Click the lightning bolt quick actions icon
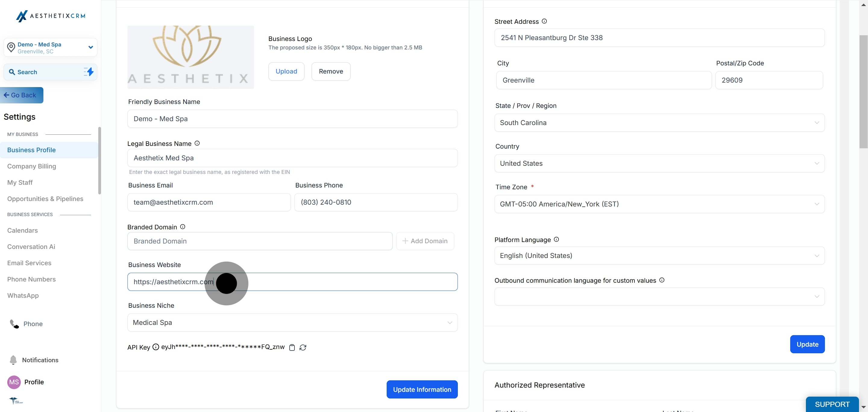The width and height of the screenshot is (868, 412). pyautogui.click(x=89, y=72)
